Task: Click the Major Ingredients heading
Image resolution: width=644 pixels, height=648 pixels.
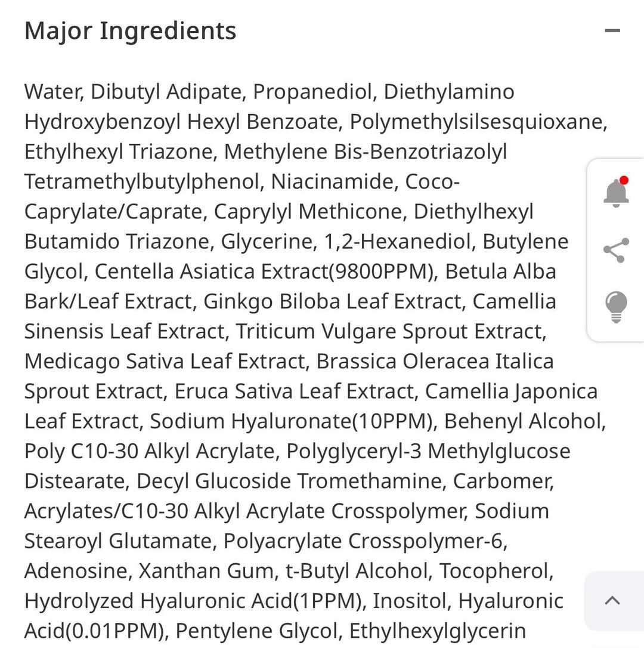Action: coord(130,30)
